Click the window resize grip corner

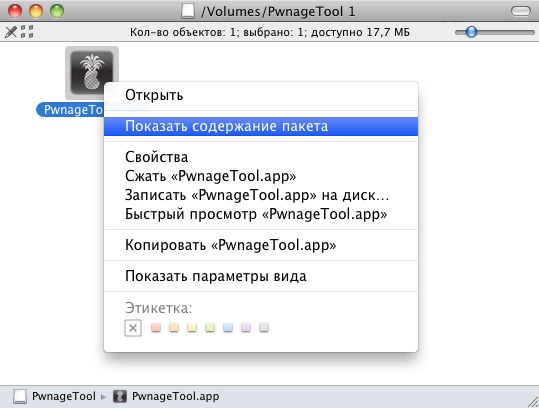point(533,402)
